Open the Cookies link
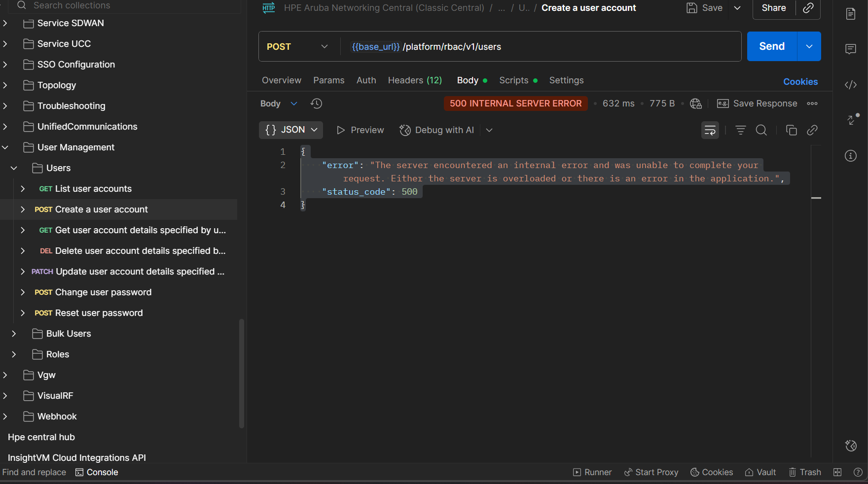The width and height of the screenshot is (868, 484). point(800,82)
